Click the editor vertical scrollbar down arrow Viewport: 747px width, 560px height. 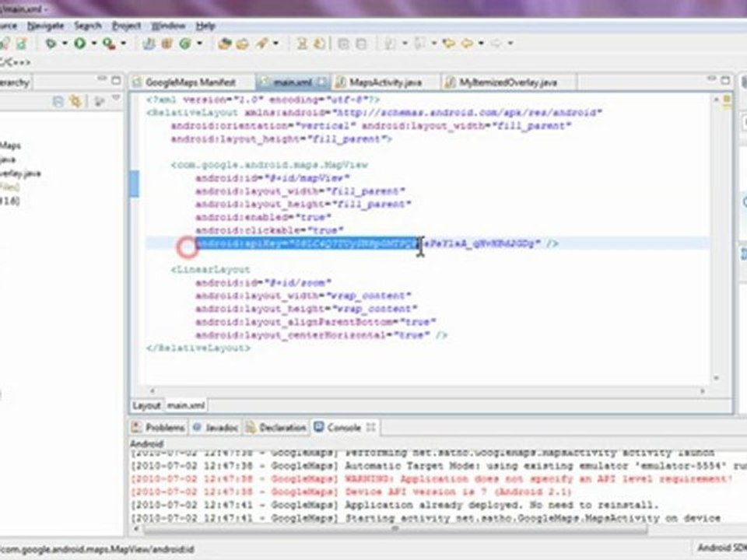tap(716, 378)
